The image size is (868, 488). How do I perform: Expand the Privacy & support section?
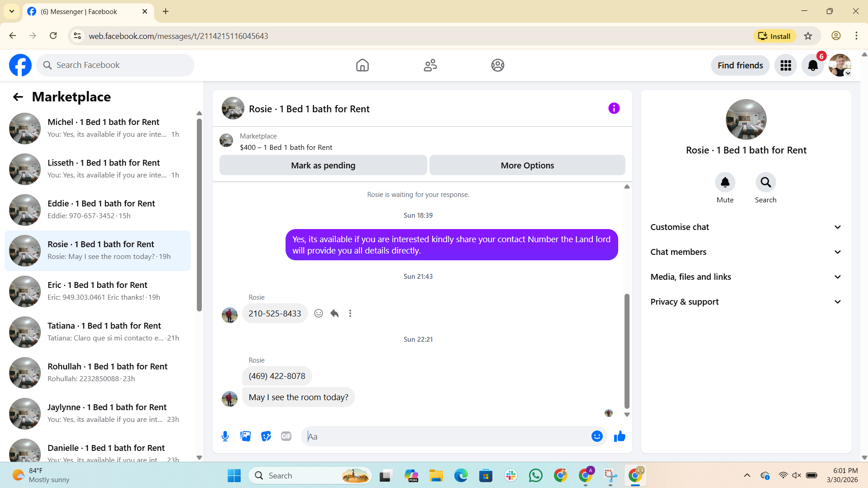coord(746,302)
